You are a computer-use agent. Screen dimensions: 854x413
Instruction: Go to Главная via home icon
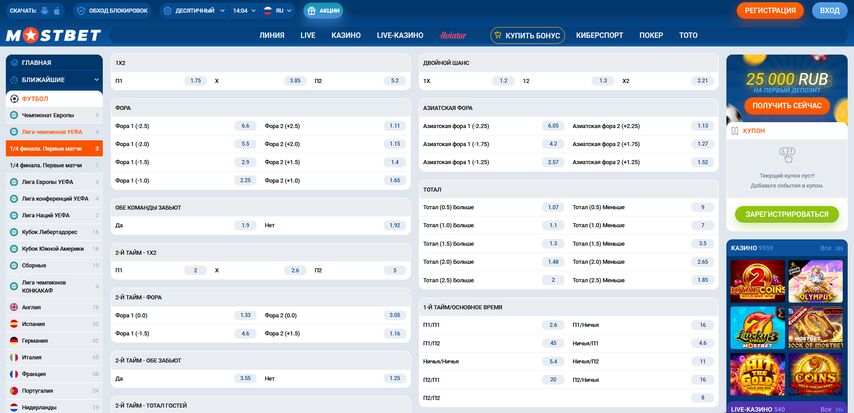pyautogui.click(x=14, y=63)
